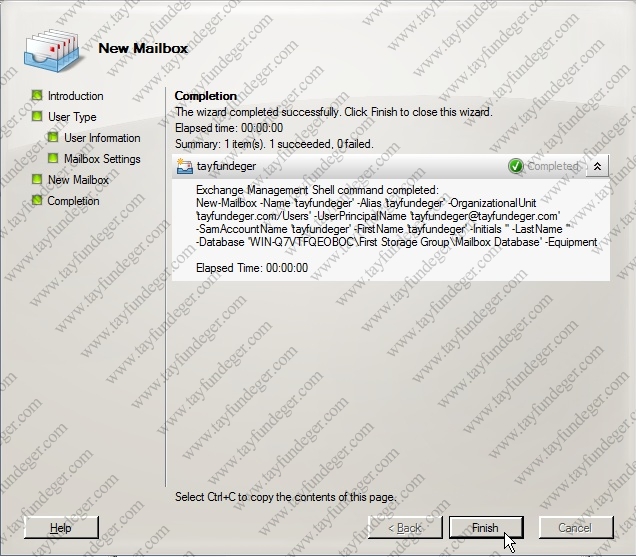
Task: Click the 'New-Mailbox -Name' command line
Action: click(366, 203)
